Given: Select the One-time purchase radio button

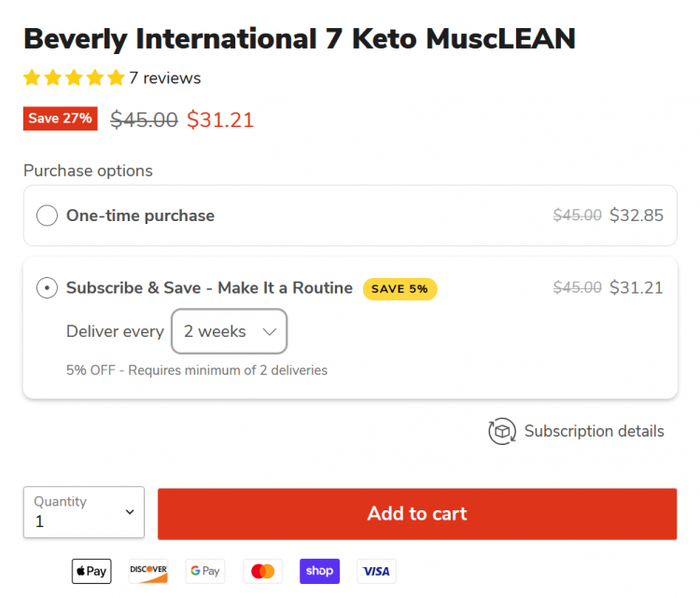Looking at the screenshot, I should point(47,216).
